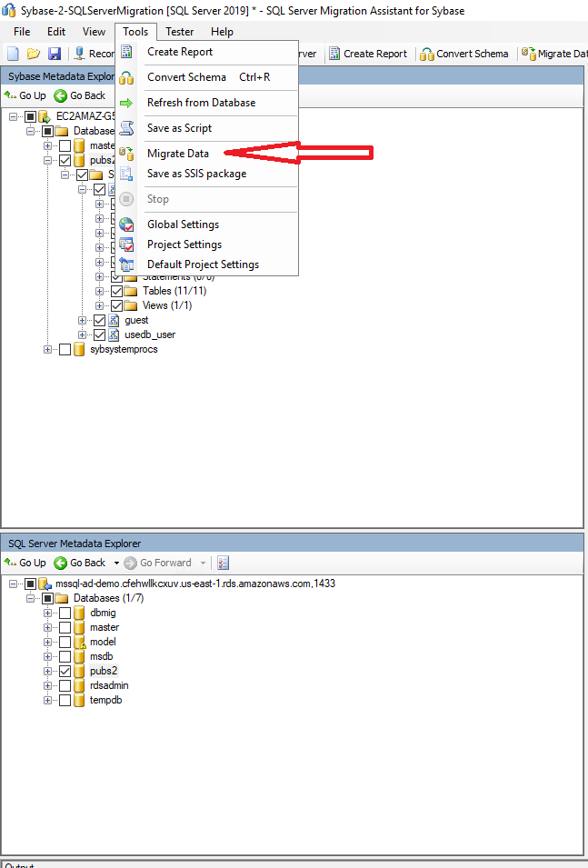
Task: Click Convert Schema in the toolbar
Action: point(464,54)
